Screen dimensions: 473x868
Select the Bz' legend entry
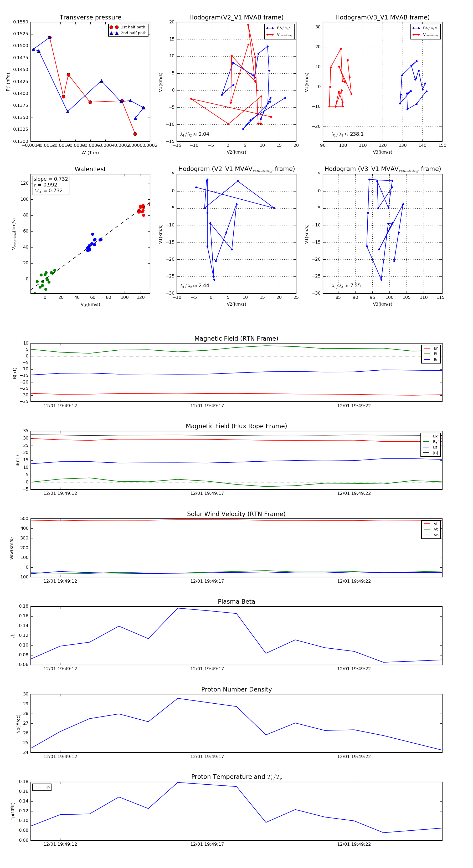click(x=431, y=447)
